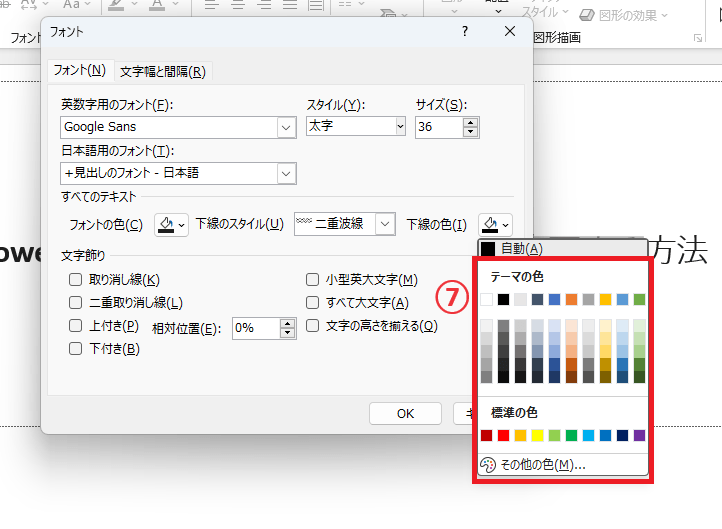The height and width of the screenshot is (529, 722).
Task: Click the help question mark in Font dialog
Action: coord(465,31)
